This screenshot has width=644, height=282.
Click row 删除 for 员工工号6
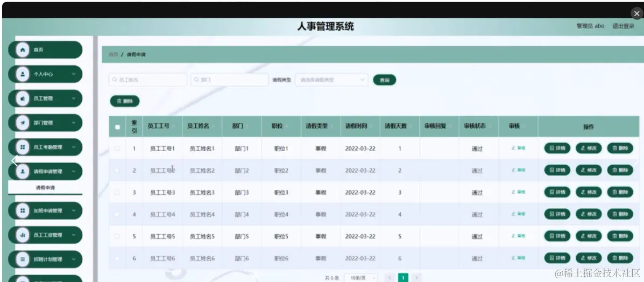pos(620,258)
